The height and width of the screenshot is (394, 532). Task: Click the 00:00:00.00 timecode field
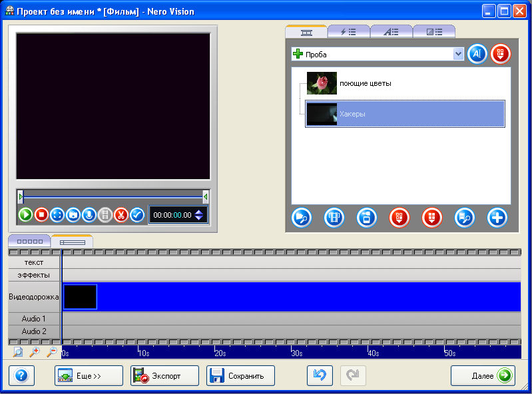click(x=172, y=215)
